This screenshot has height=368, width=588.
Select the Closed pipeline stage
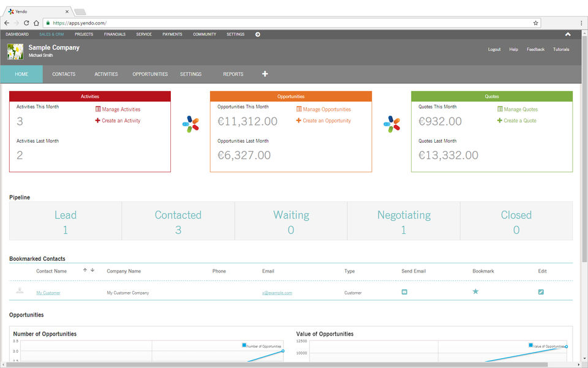coord(516,221)
